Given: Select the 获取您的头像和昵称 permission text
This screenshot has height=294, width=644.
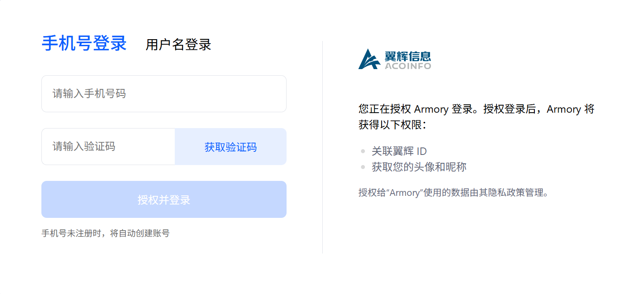Looking at the screenshot, I should point(419,167).
